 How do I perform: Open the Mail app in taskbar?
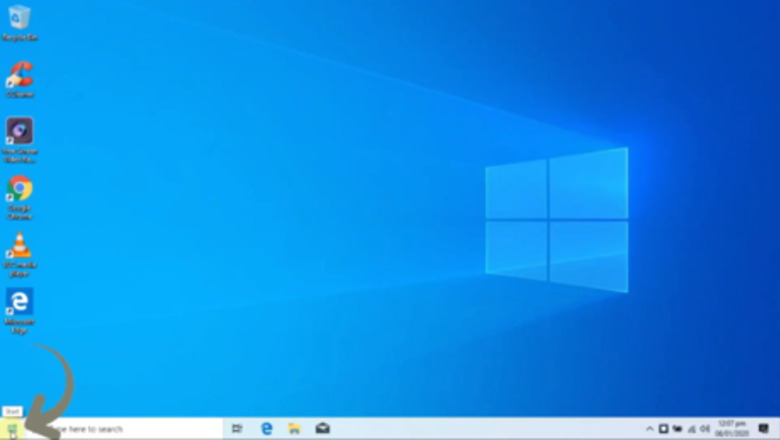[323, 429]
